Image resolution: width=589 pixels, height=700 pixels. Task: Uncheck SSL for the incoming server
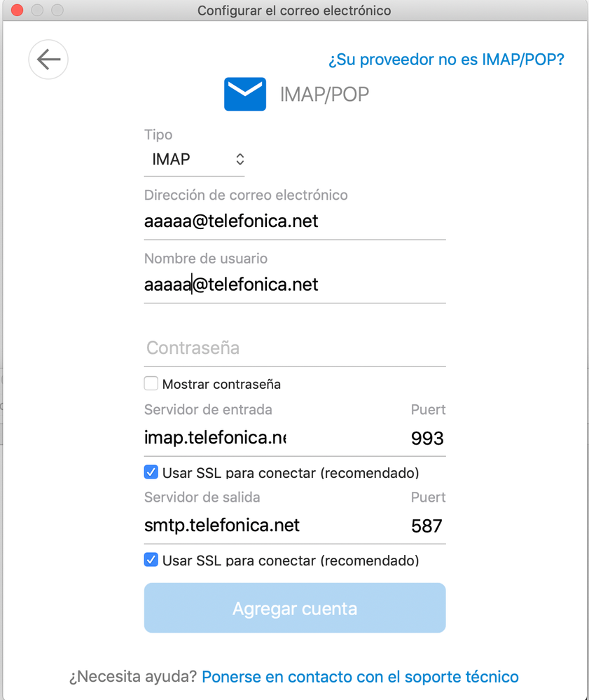point(151,472)
